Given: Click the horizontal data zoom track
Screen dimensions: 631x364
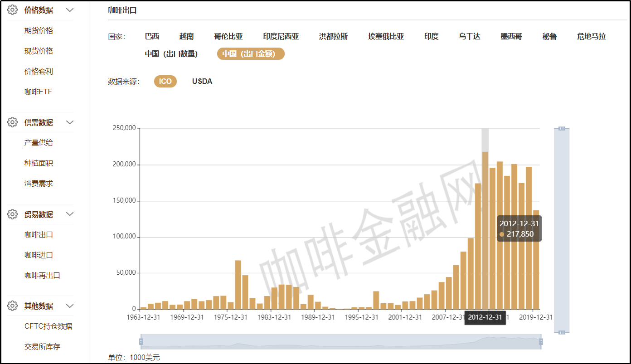Looking at the screenshot, I should point(341,341).
